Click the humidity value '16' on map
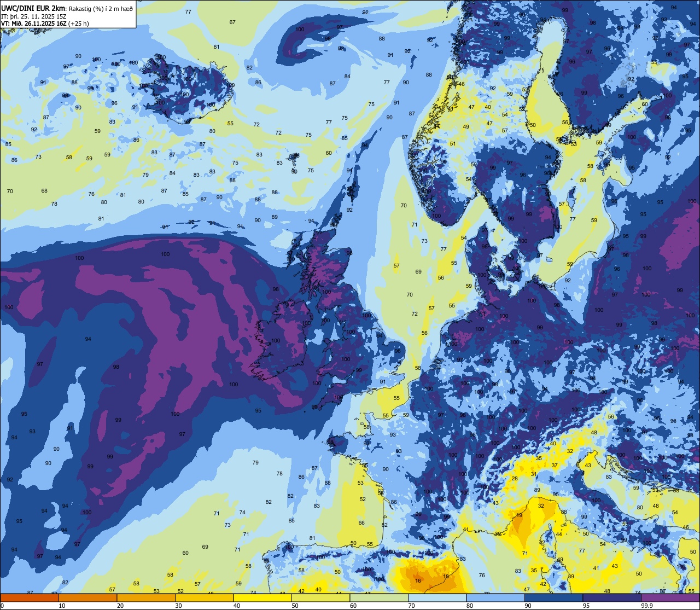Viewport: 700px width, 610px height. 418,580
